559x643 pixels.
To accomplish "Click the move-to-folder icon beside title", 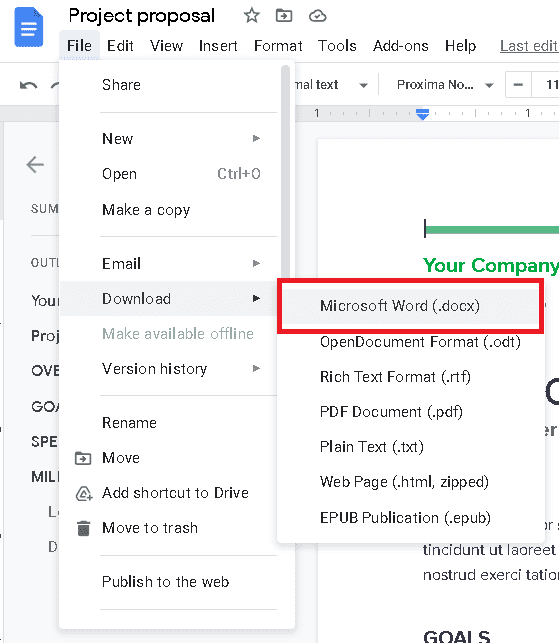I will (x=284, y=16).
